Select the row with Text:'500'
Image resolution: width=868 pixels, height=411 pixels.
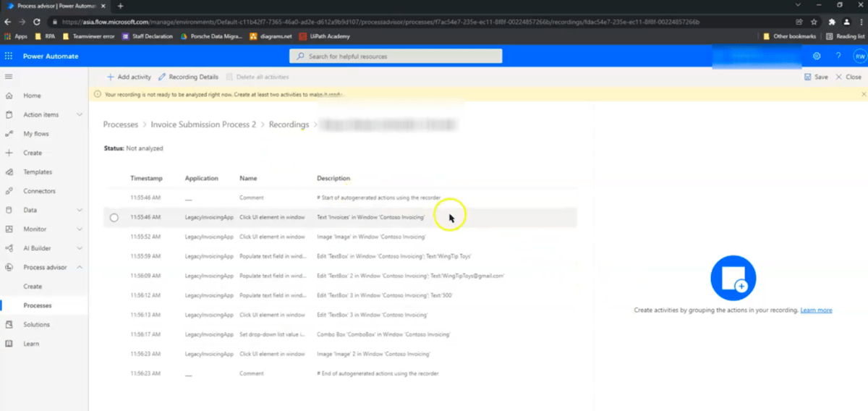pyautogui.click(x=340, y=295)
